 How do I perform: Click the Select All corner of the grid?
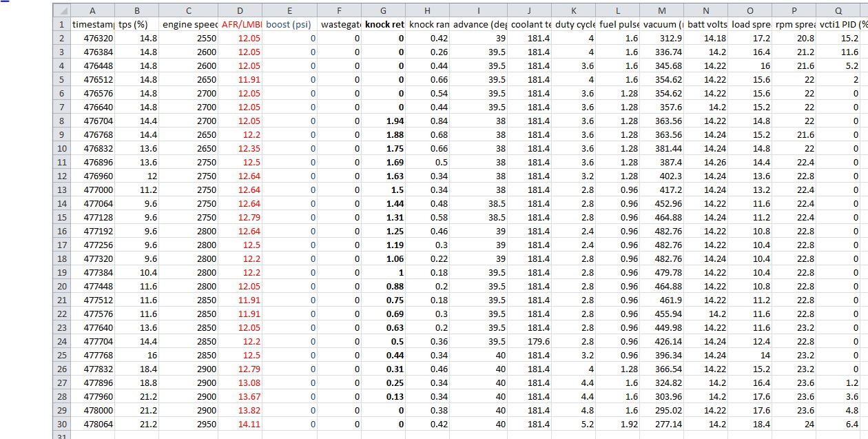tap(61, 10)
